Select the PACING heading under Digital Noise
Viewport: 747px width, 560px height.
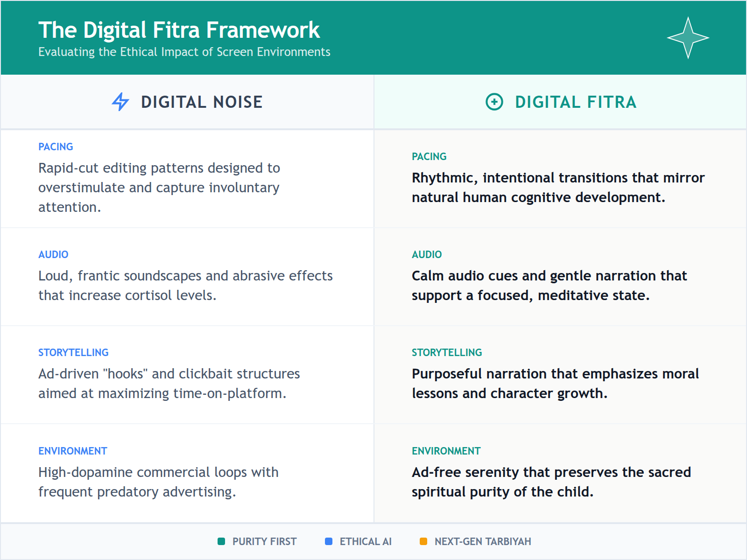click(56, 147)
